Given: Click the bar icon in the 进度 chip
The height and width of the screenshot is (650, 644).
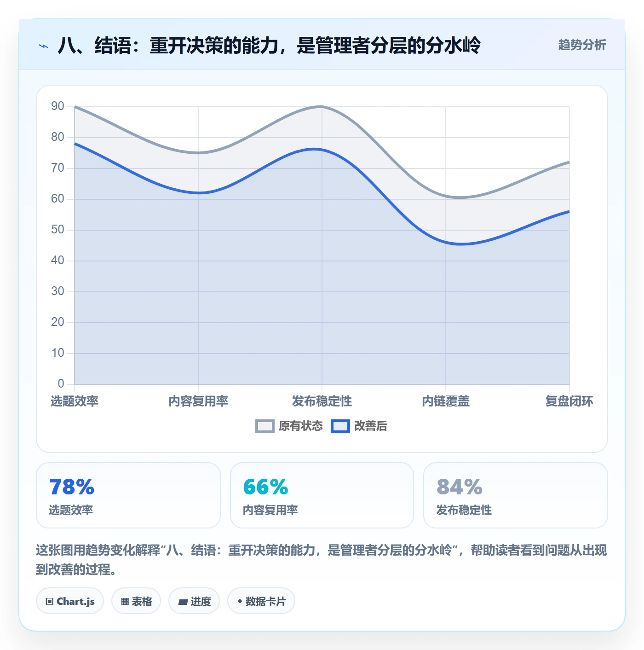Looking at the screenshot, I should (183, 602).
